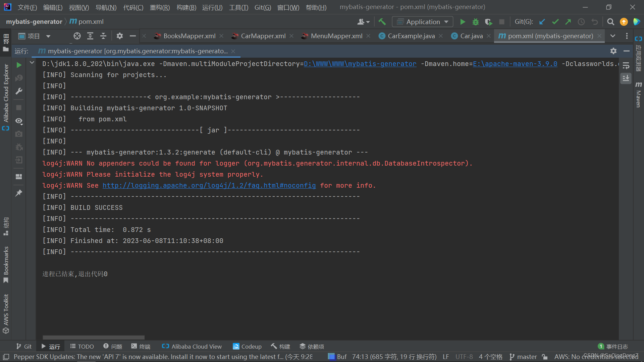Toggle soft-wrap in console output
This screenshot has width=644, height=362.
click(x=626, y=66)
